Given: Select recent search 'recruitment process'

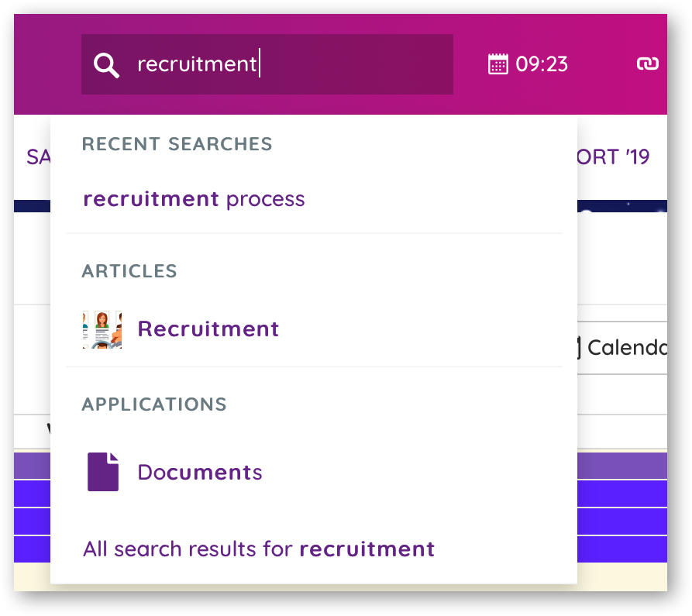Looking at the screenshot, I should coord(194,199).
